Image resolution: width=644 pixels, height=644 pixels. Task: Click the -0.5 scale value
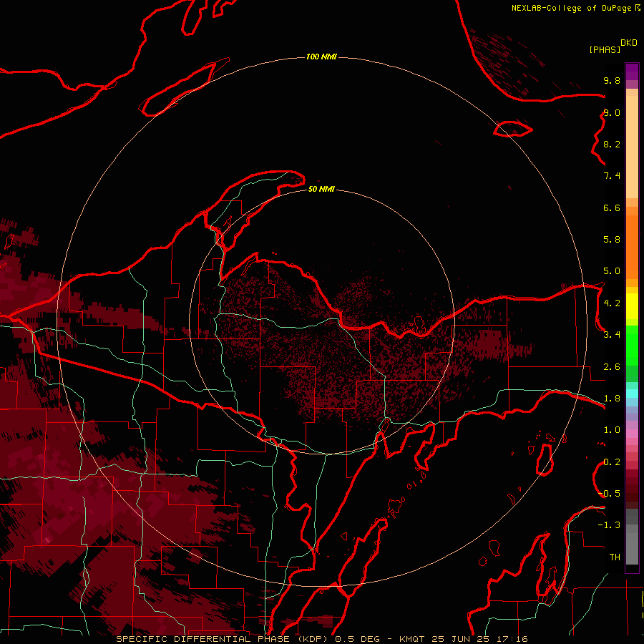point(609,494)
